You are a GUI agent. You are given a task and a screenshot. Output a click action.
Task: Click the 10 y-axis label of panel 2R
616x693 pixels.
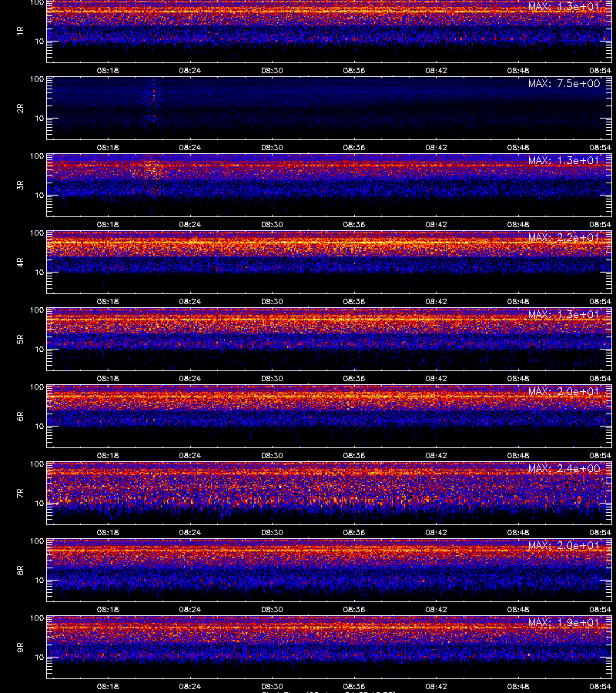(39, 118)
